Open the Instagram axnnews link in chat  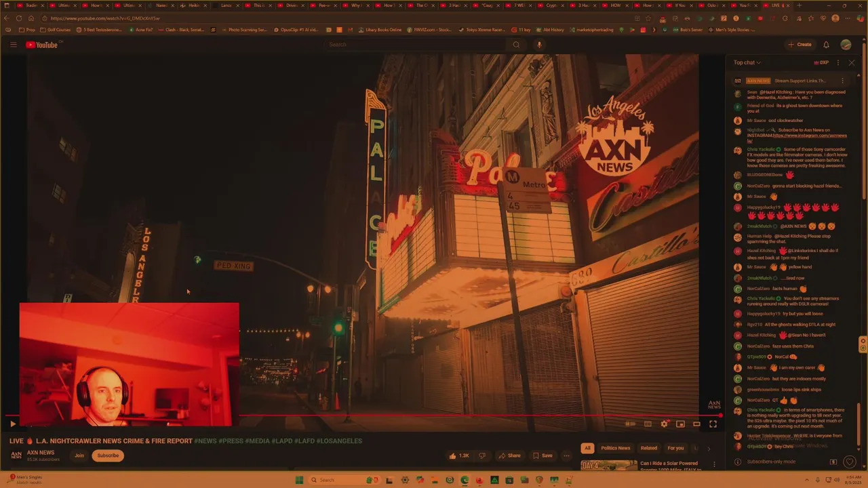tap(797, 138)
